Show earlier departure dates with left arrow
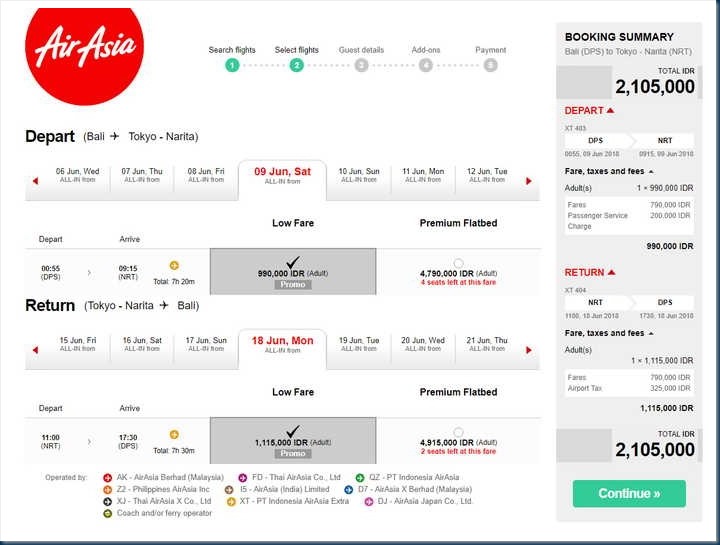The image size is (720, 545). 35,181
